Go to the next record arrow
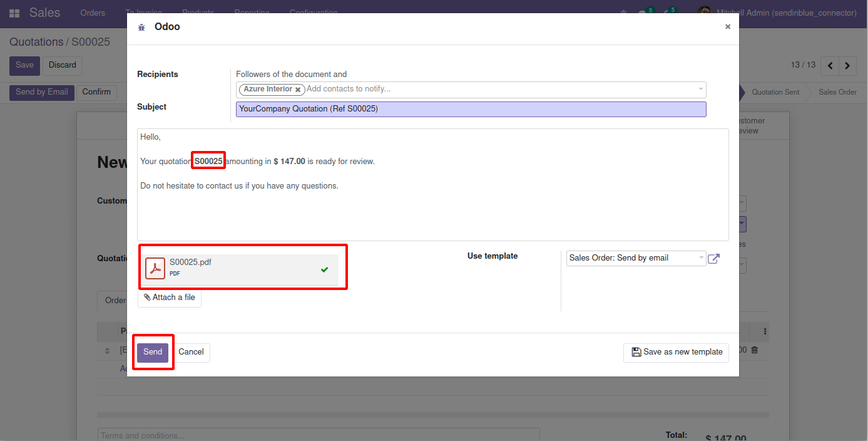This screenshot has height=441, width=868. tap(847, 65)
